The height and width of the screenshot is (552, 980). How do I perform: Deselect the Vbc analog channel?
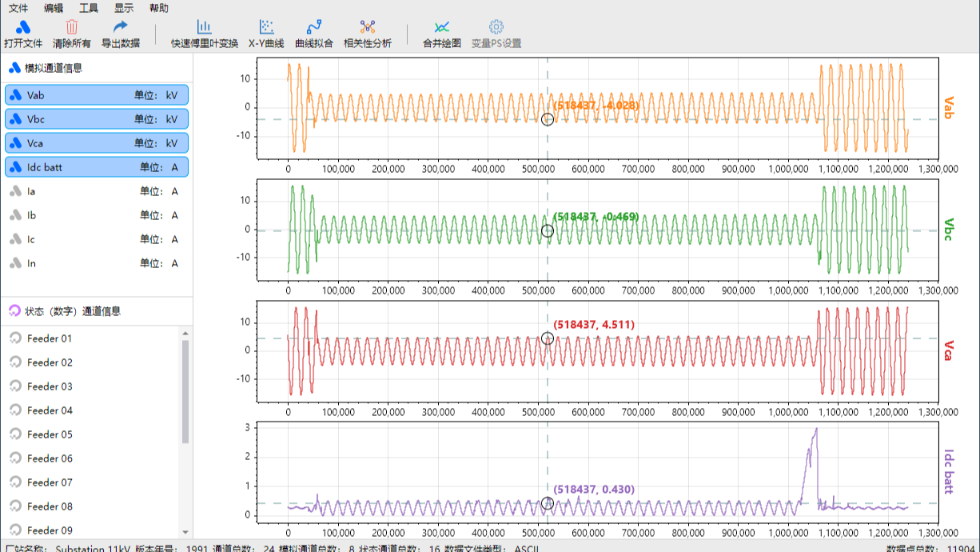pyautogui.click(x=97, y=119)
